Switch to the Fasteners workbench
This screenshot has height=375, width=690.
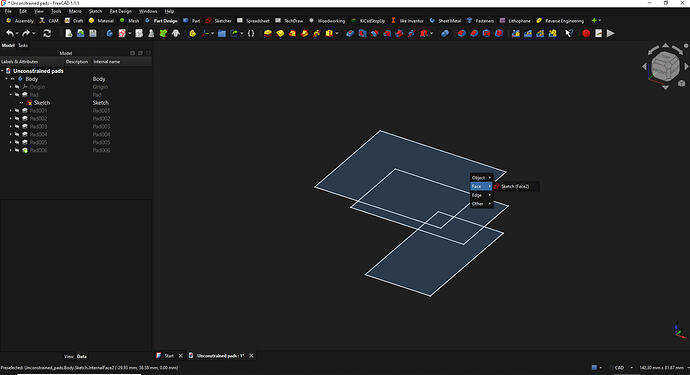pos(480,21)
